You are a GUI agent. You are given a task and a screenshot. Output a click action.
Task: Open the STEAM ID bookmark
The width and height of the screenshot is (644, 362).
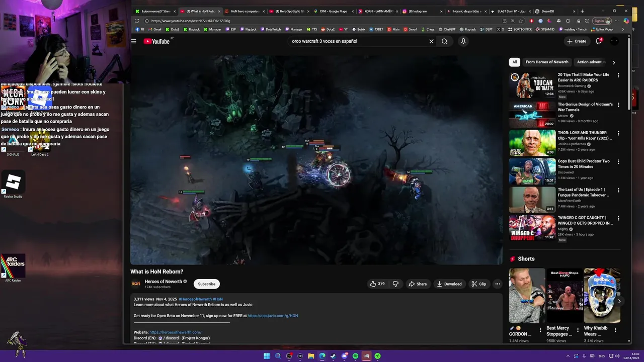(x=546, y=29)
